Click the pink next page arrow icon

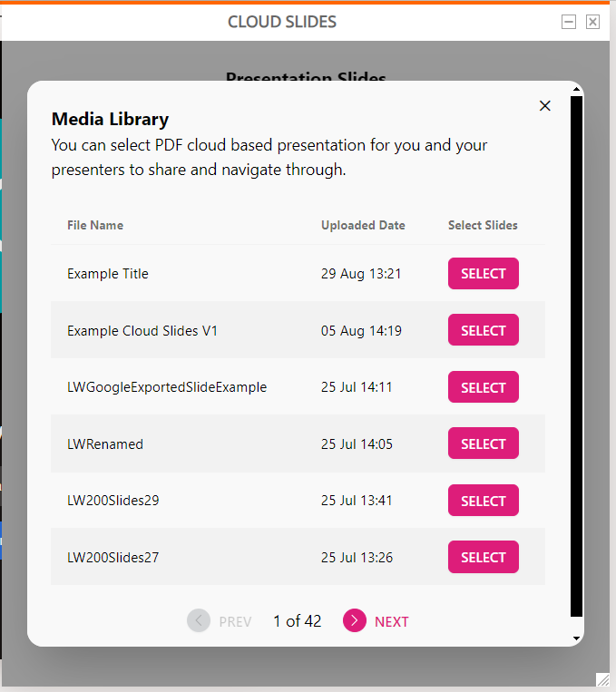click(x=355, y=620)
